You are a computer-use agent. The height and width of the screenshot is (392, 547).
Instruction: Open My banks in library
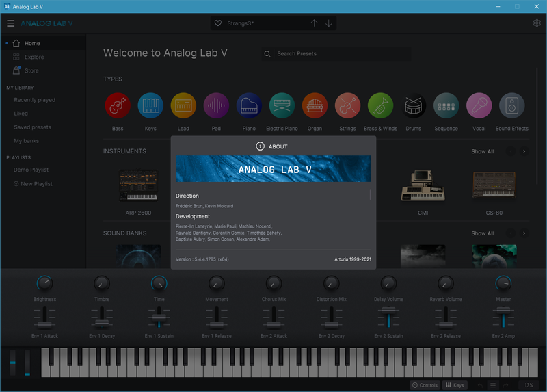tap(27, 141)
